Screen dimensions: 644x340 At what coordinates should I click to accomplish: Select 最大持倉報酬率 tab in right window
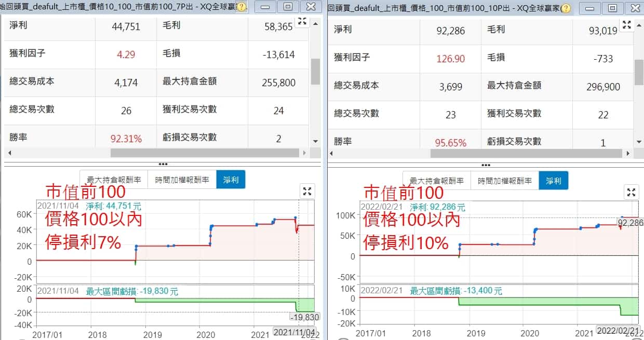point(436,181)
